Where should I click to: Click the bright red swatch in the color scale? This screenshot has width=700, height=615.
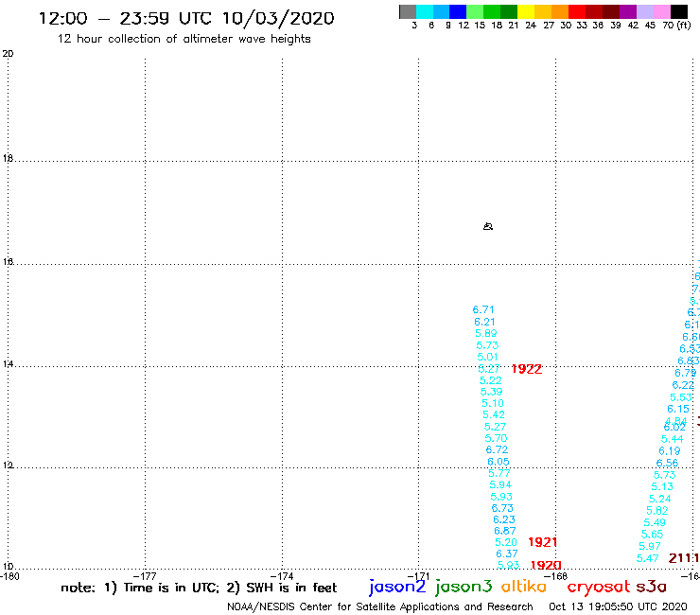577,11
